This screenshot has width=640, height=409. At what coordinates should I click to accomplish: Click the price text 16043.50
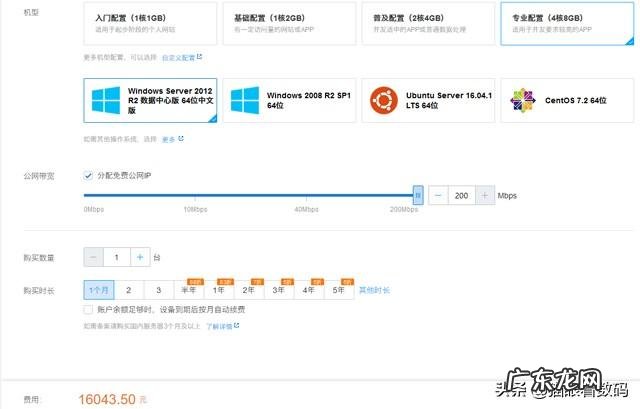[107, 399]
